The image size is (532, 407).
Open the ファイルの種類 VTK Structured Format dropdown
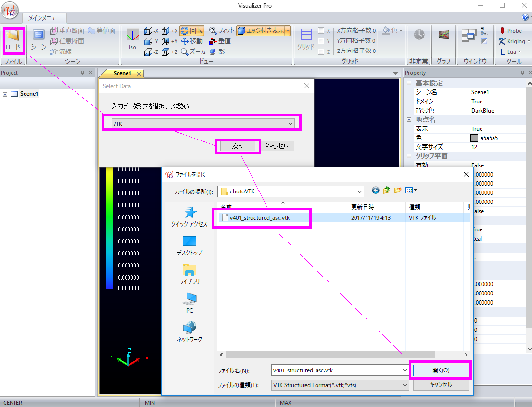point(404,385)
